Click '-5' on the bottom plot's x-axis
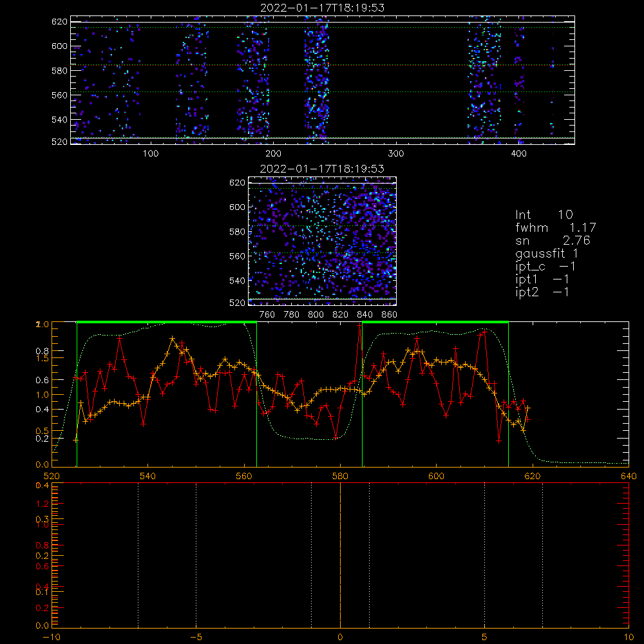 pyautogui.click(x=196, y=638)
